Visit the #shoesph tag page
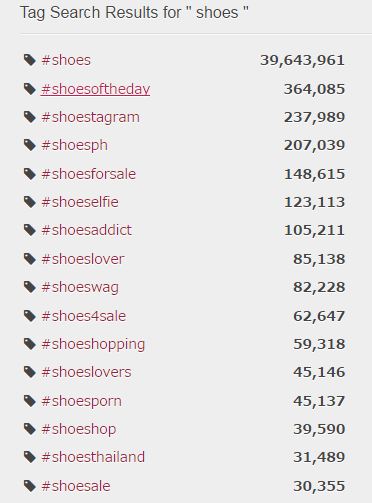The image size is (372, 503). (74, 146)
